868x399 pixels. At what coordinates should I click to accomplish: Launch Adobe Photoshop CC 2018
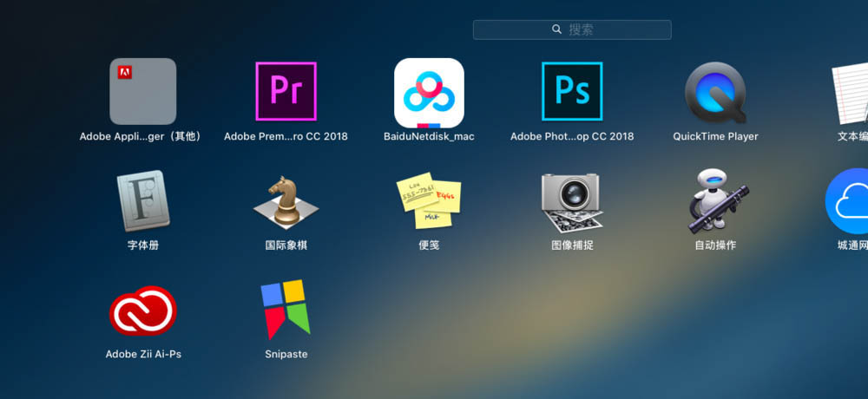coord(572,91)
